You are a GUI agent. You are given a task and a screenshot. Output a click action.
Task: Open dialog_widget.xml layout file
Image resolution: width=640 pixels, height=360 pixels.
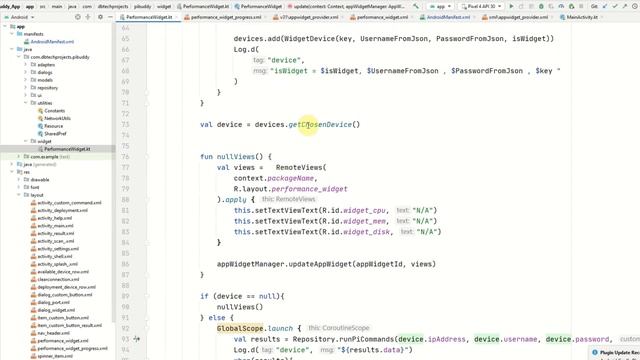point(56,310)
